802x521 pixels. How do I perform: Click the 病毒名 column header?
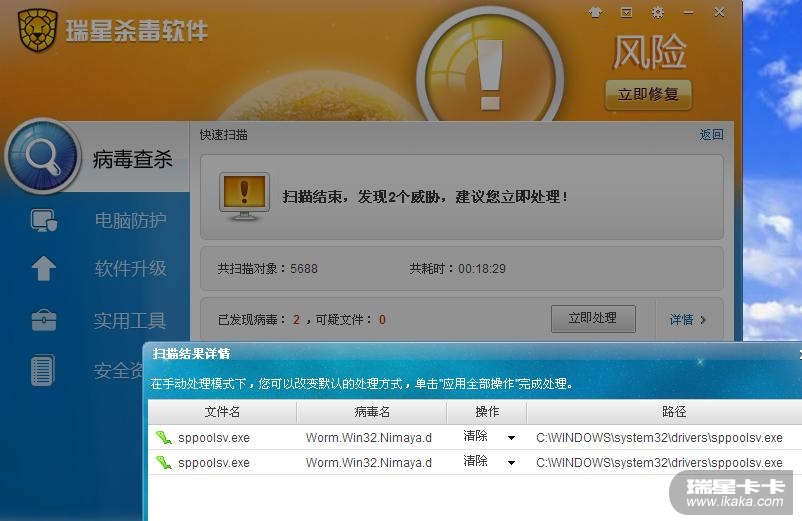(372, 412)
